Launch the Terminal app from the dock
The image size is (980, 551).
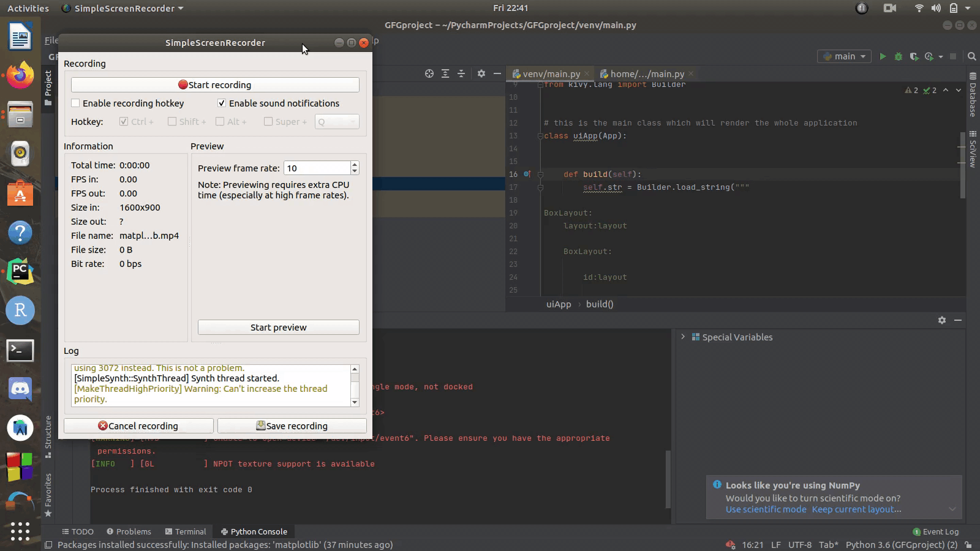point(20,350)
